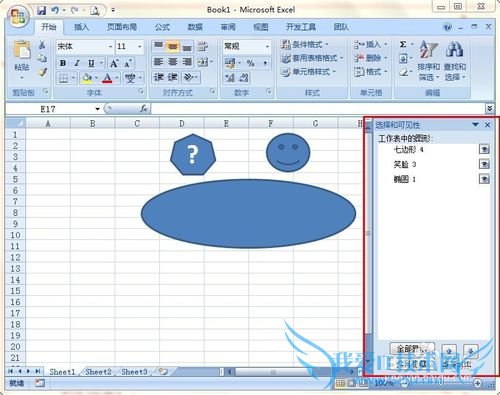Viewport: 500px width, 395px height.
Task: Save the workbook from quick access toolbar
Action: click(x=42, y=10)
